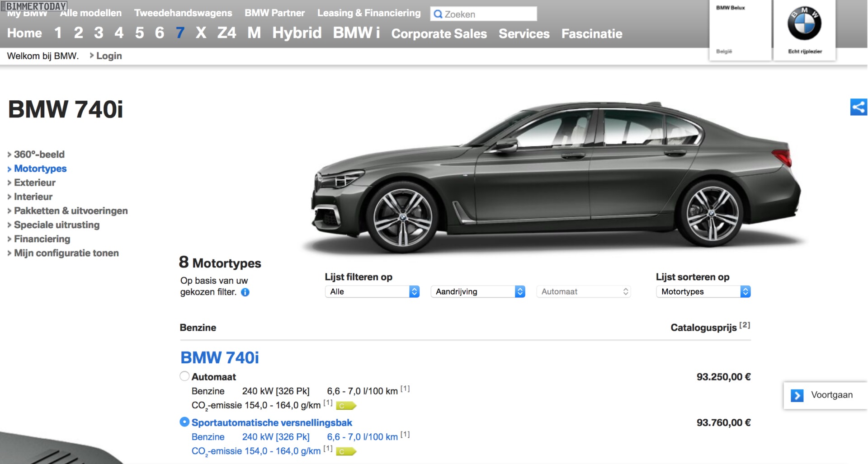Click the CO2 class C label for Sportautomatische

pos(346,451)
